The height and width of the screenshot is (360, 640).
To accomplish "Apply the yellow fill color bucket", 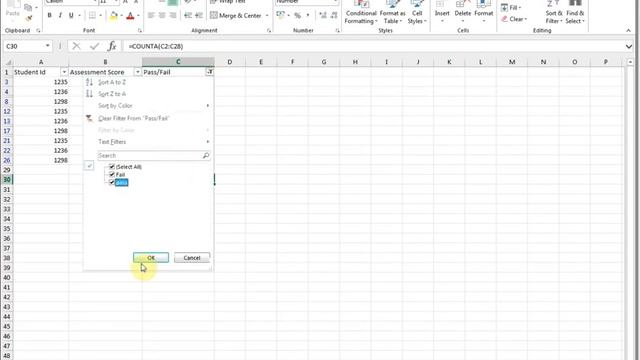I will tap(114, 16).
